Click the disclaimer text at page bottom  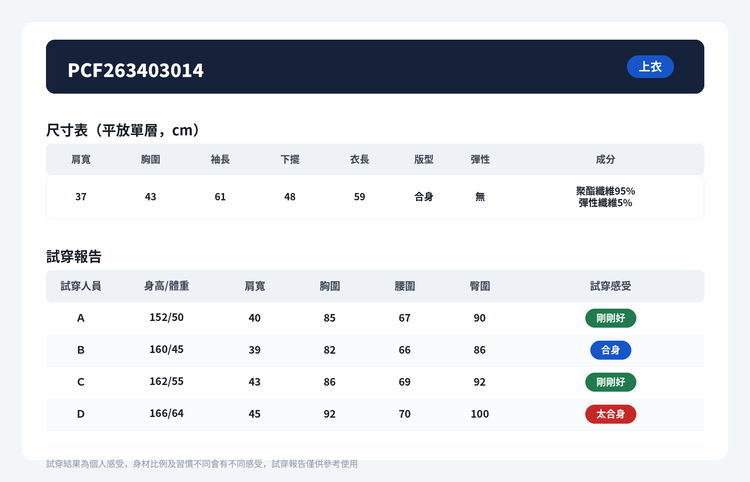202,464
